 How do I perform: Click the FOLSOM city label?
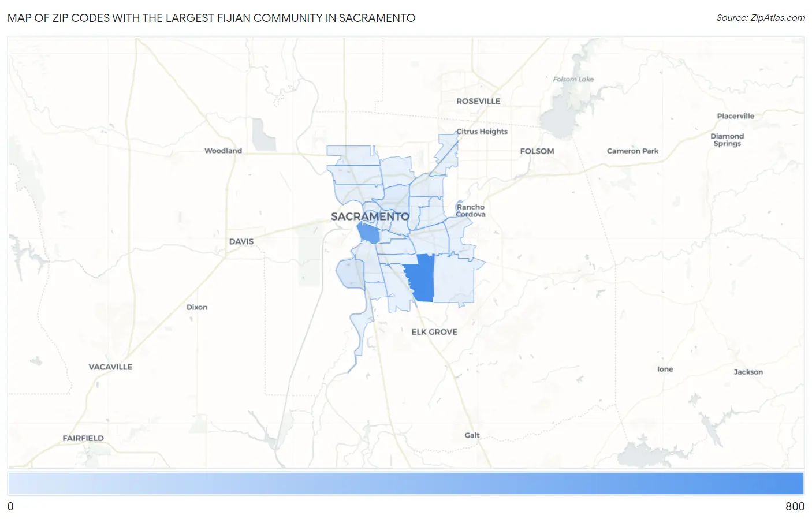[537, 151]
